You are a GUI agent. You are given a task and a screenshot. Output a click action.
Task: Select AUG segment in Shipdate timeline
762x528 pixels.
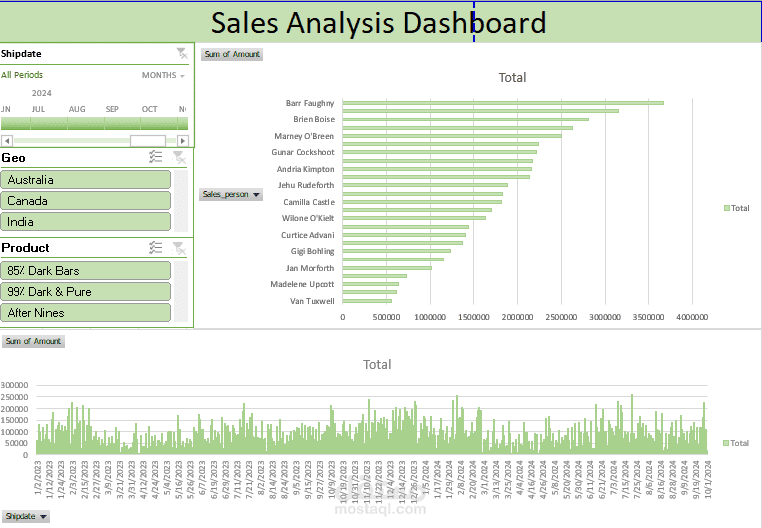86,123
